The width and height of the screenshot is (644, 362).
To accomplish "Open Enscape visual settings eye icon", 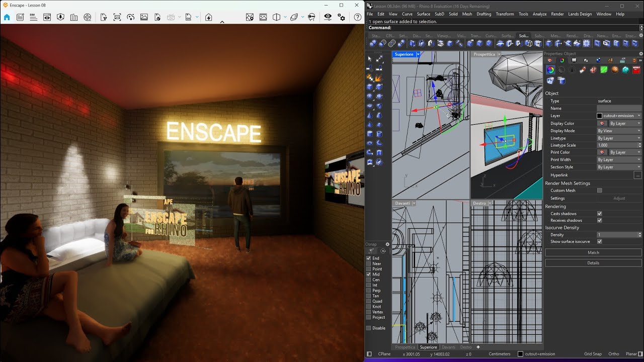I will pos(328,17).
